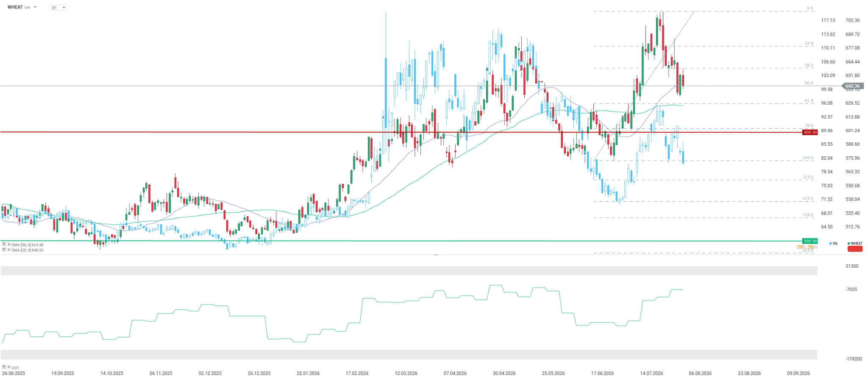The width and height of the screenshot is (868, 380).
Task: Click the 02.12.2025 date on time axis
Action: pyautogui.click(x=210, y=373)
